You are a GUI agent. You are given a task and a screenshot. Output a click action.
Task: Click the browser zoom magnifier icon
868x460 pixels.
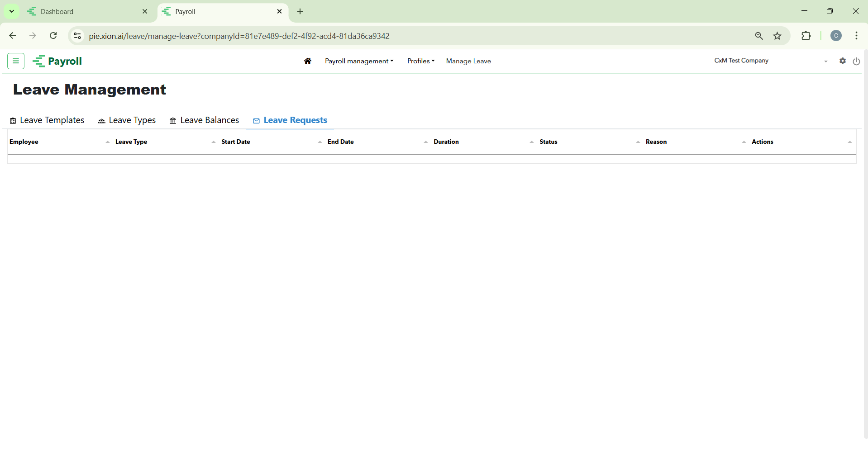(x=759, y=36)
